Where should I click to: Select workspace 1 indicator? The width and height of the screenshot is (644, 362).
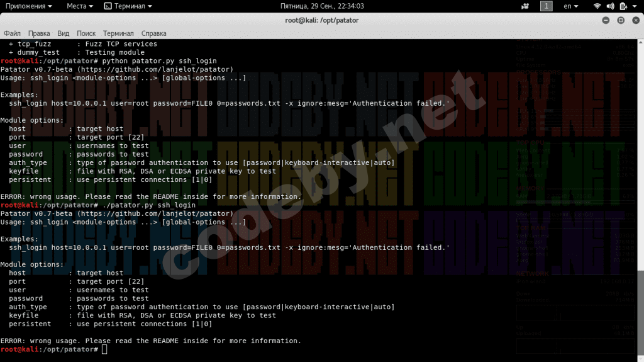point(547,6)
